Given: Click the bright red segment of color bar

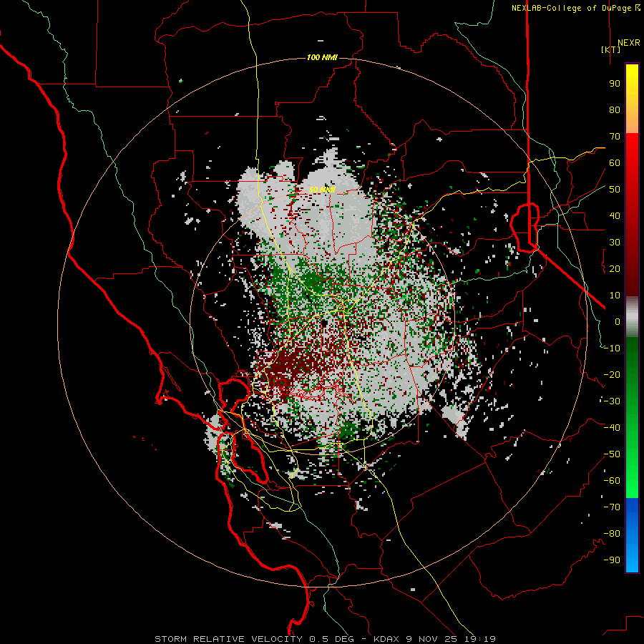Looking at the screenshot, I should 632,145.
